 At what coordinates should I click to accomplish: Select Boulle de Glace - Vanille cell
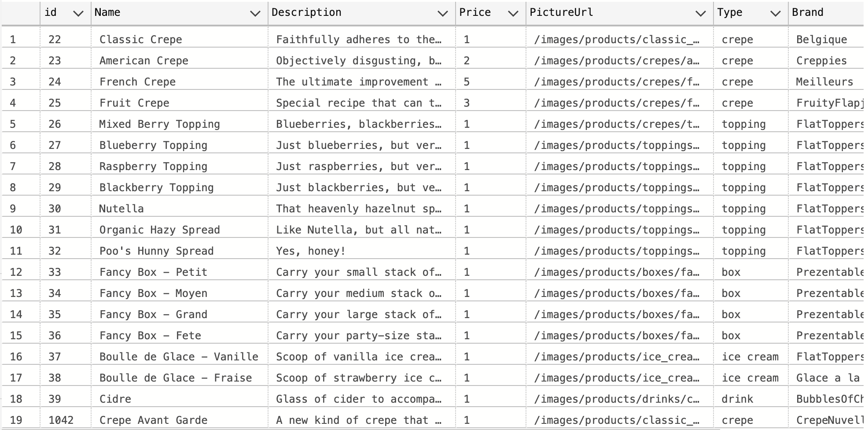(179, 357)
